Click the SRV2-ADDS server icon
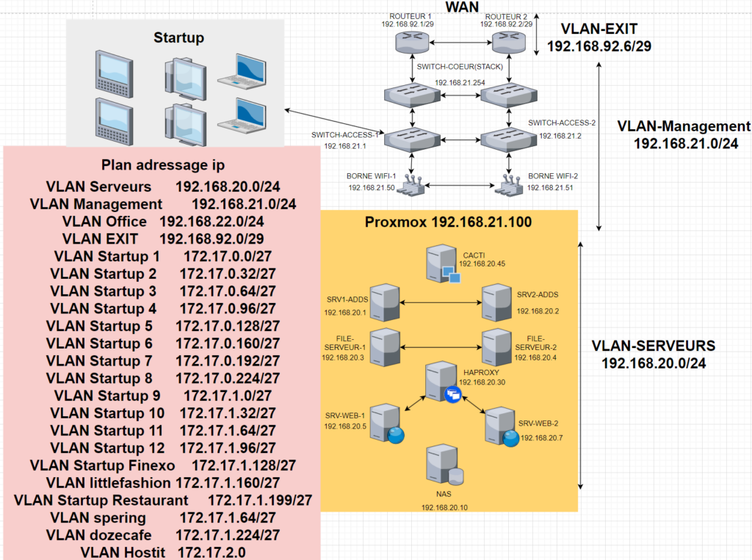The width and height of the screenshot is (752, 560). [496, 301]
